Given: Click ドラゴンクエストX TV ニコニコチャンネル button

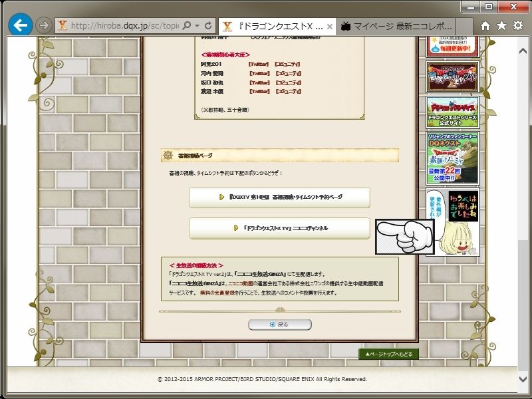Looking at the screenshot, I should click(279, 228).
